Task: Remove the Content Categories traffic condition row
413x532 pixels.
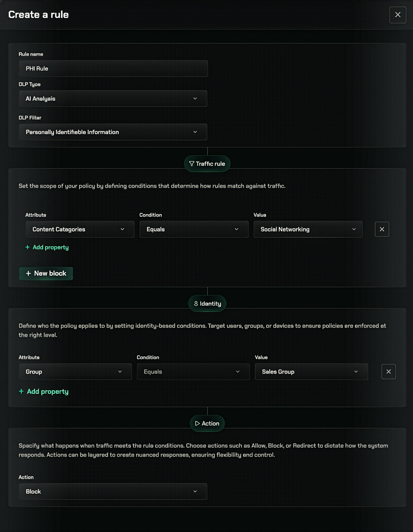Action: coord(382,229)
